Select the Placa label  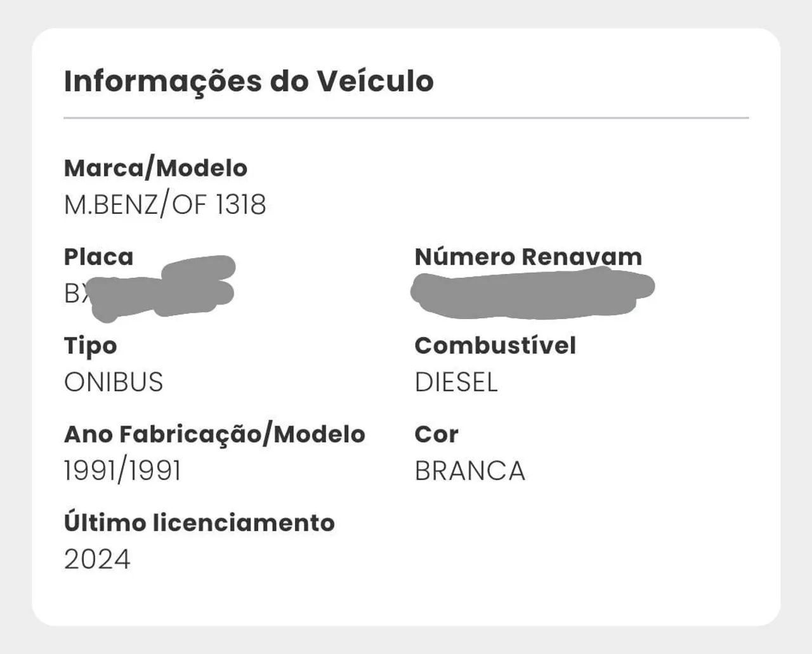pos(99,257)
